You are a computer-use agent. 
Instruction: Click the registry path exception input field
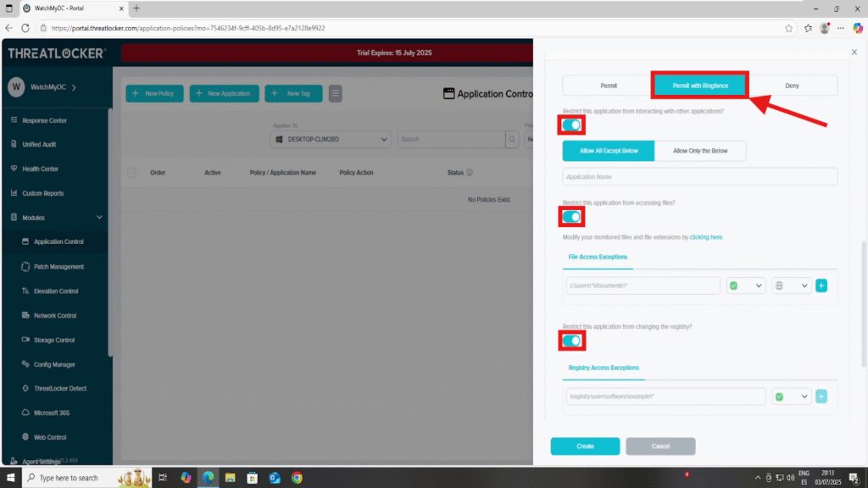tap(666, 396)
